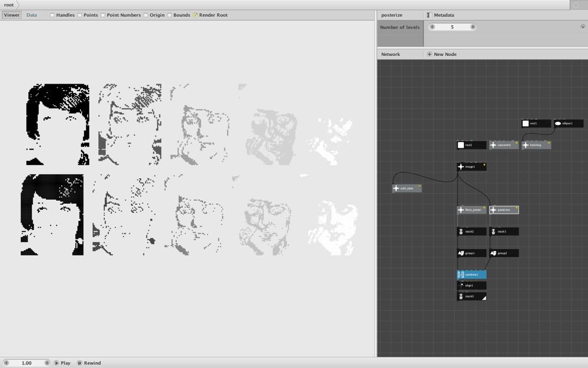Image resolution: width=588 pixels, height=368 pixels.
Task: Click the Metadata button
Action: point(440,15)
